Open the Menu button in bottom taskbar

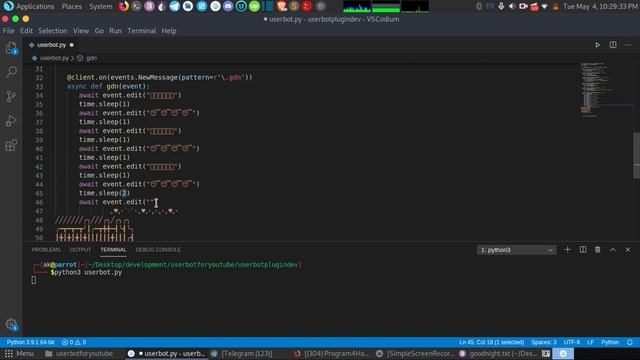(19, 354)
